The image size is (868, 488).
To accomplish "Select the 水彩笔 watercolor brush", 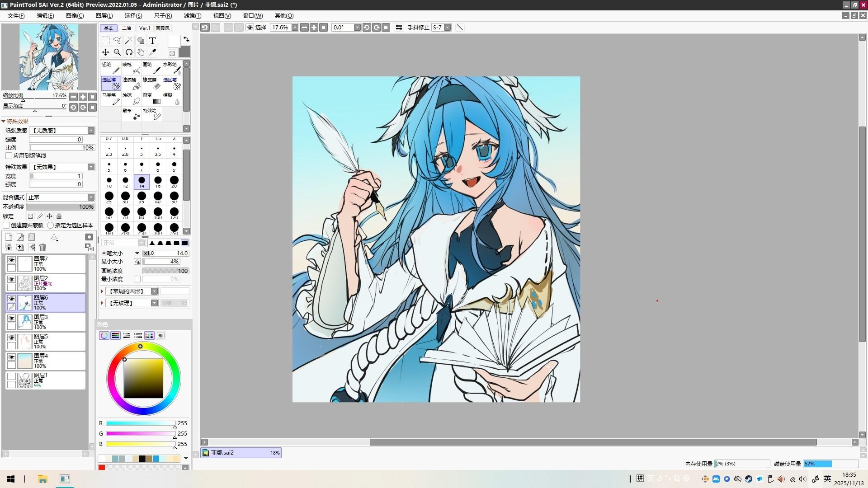I will coord(172,68).
